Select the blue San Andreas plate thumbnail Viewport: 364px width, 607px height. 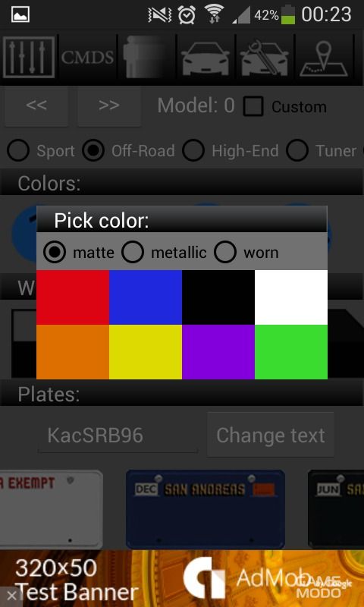coord(206,509)
